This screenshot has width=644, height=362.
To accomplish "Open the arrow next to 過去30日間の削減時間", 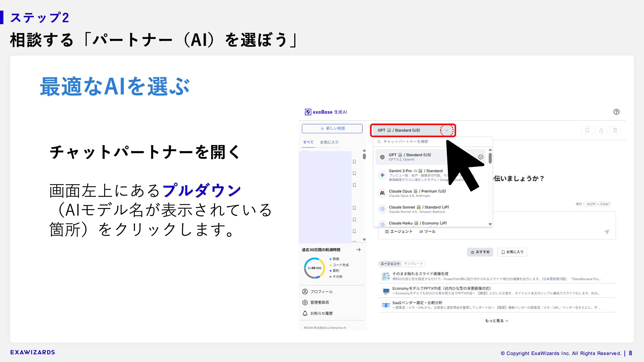I will 358,250.
